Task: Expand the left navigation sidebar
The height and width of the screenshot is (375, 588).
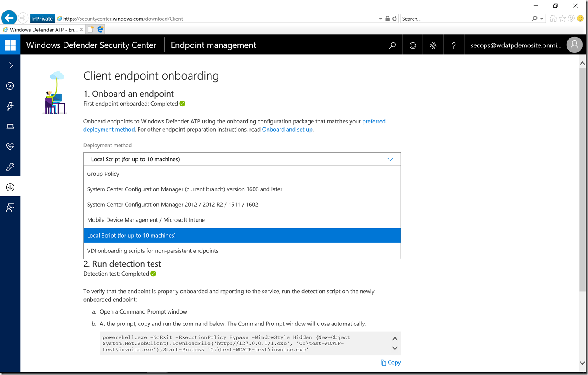Action: click(11, 66)
